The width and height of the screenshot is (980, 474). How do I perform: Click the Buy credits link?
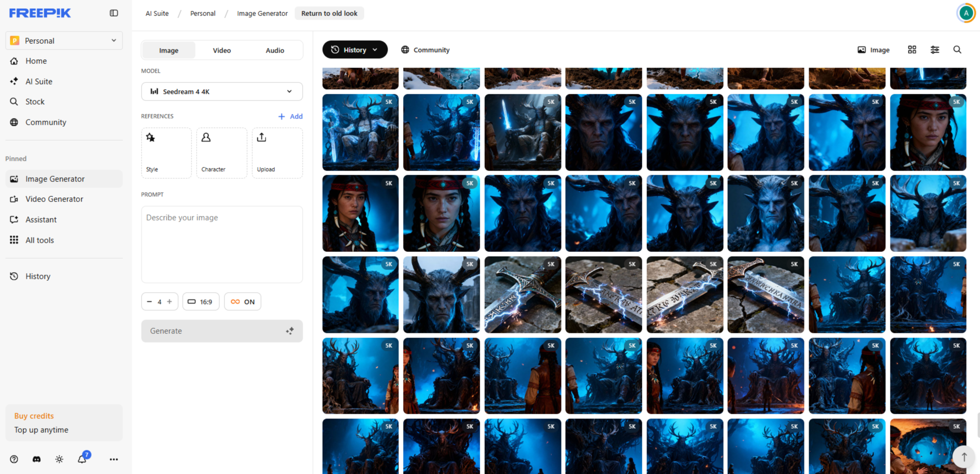pos(34,416)
